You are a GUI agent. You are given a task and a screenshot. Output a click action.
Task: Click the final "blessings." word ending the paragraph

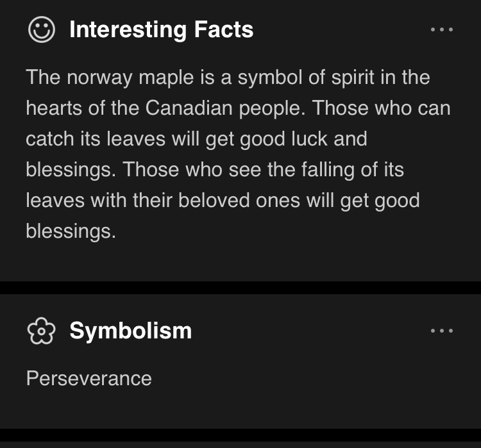pos(71,231)
